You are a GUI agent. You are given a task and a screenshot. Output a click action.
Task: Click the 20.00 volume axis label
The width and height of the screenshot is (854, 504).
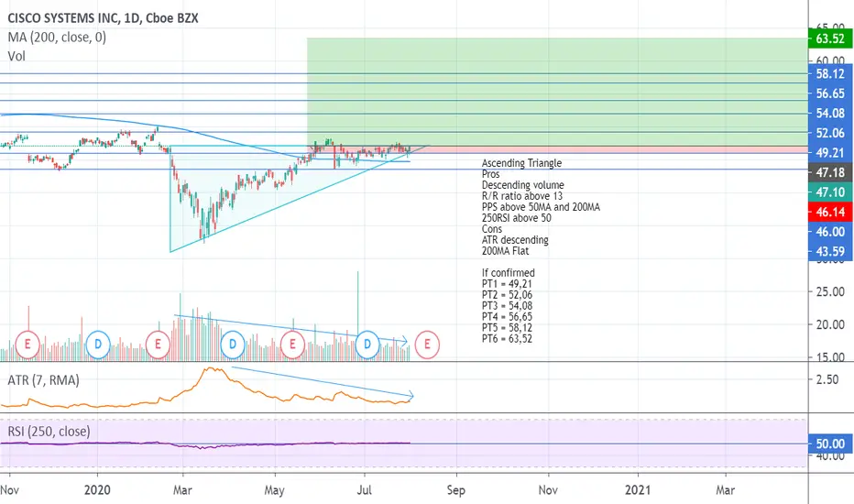coord(830,324)
